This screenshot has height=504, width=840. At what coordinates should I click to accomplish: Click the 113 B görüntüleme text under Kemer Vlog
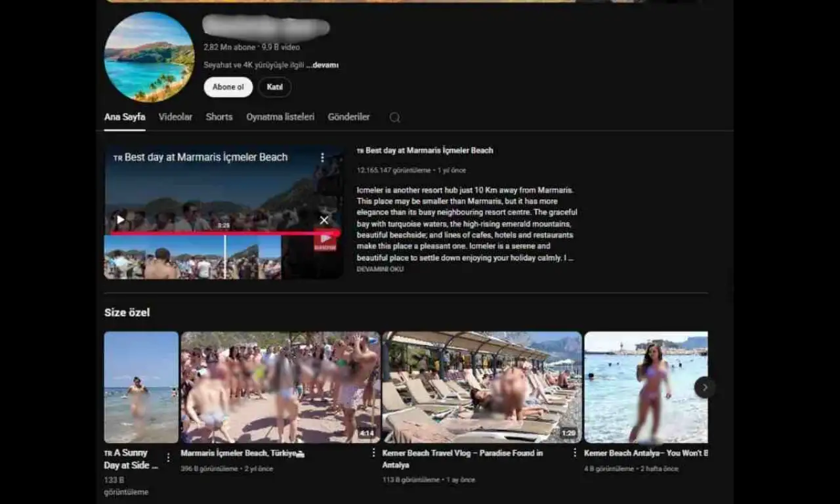(x=411, y=480)
